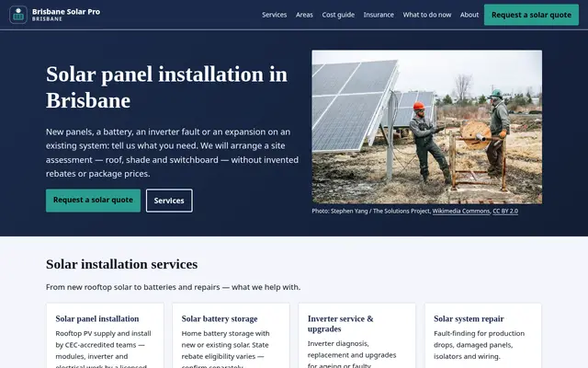Open What to do now page
Viewport: 588px width, 368px height.
click(x=426, y=15)
